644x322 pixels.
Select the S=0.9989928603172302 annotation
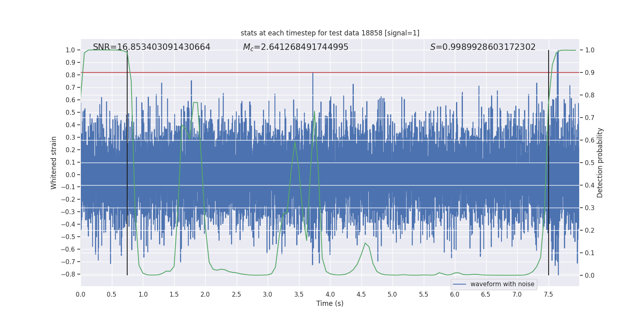tap(483, 47)
